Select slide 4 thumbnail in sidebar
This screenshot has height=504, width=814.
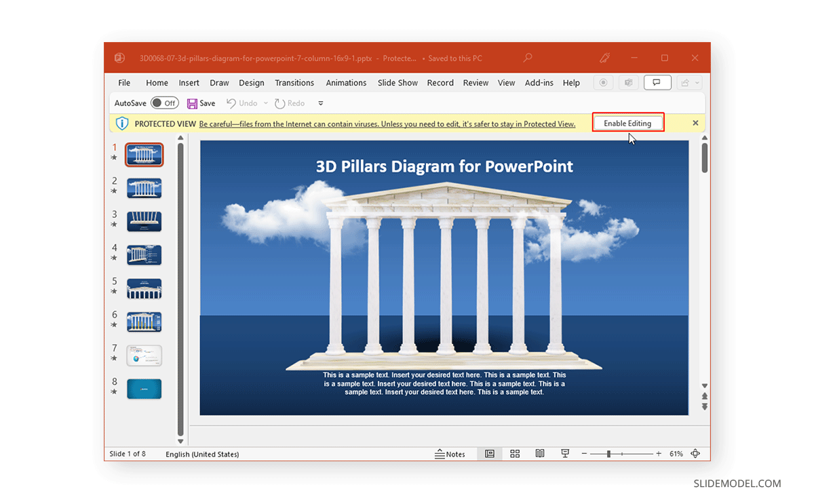[144, 254]
